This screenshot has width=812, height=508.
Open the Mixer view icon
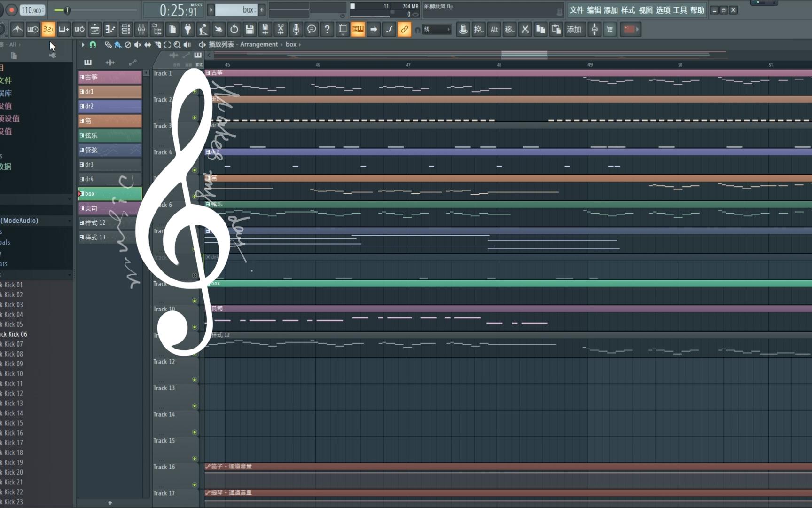tap(141, 30)
